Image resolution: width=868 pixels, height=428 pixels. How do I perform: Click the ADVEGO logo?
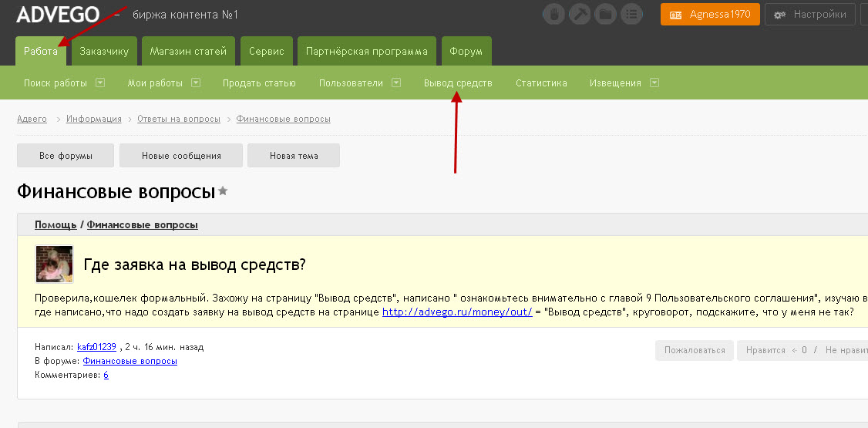click(58, 14)
